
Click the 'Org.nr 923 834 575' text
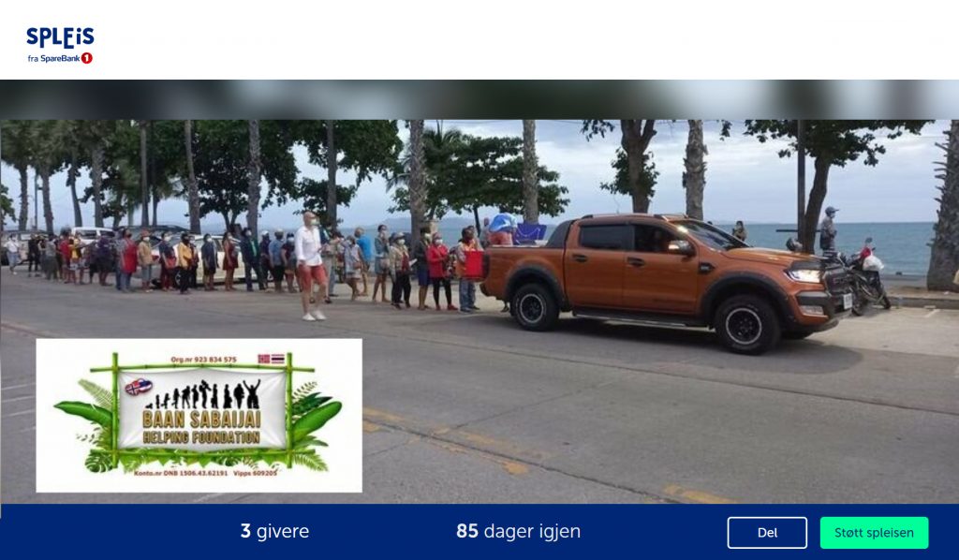coord(203,360)
